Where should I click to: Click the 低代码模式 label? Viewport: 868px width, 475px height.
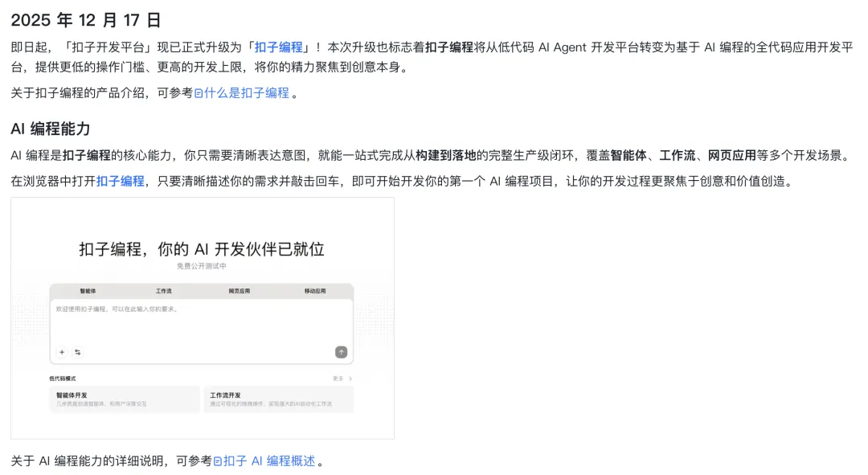pos(63,379)
